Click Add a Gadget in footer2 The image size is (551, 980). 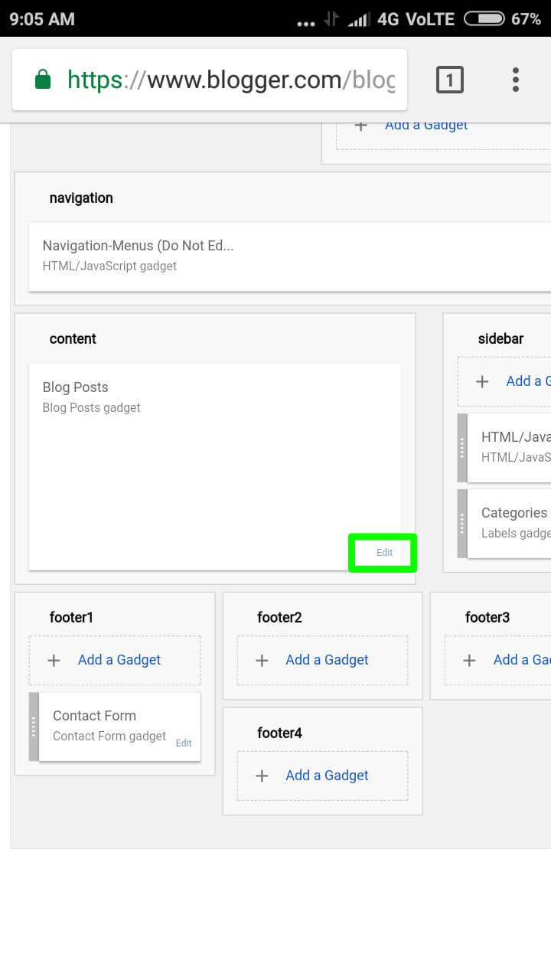[x=327, y=659]
